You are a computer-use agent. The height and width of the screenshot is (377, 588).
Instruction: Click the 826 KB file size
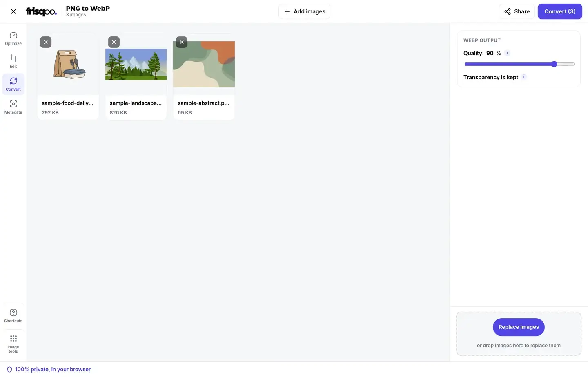point(118,113)
